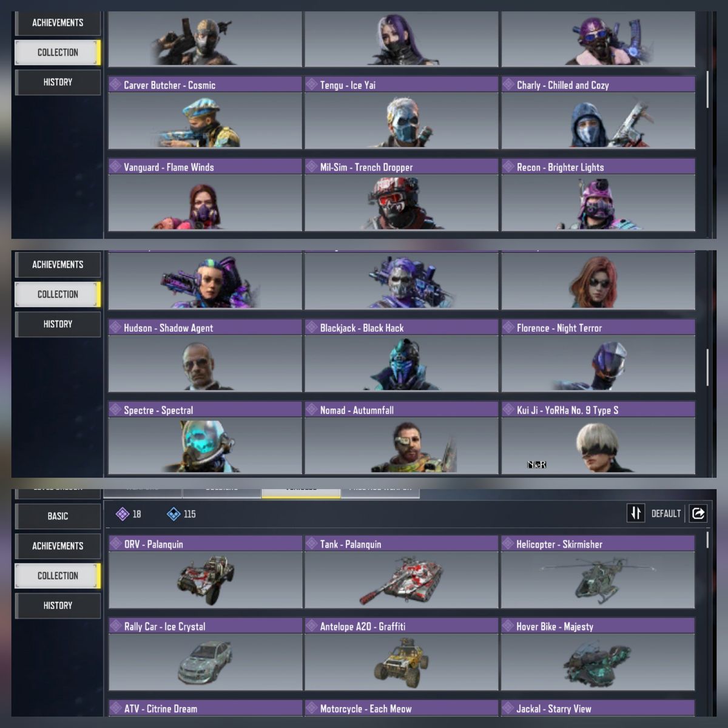
Task: Click the purple epic currency icon showing 18
Action: pyautogui.click(x=122, y=514)
